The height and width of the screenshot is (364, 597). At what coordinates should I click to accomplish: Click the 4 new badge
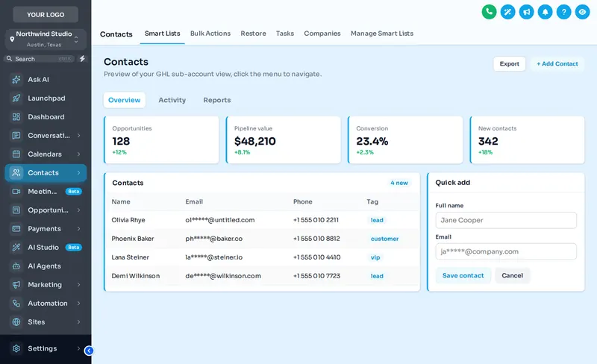(399, 183)
